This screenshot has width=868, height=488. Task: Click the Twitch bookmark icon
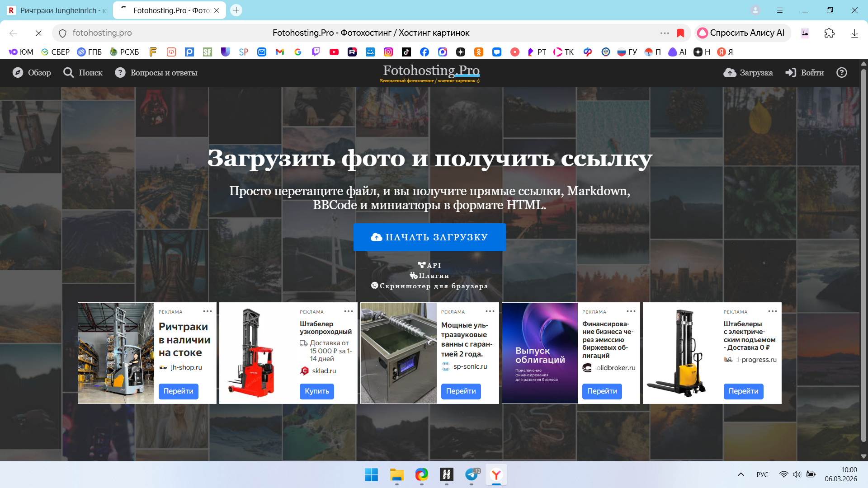click(316, 52)
